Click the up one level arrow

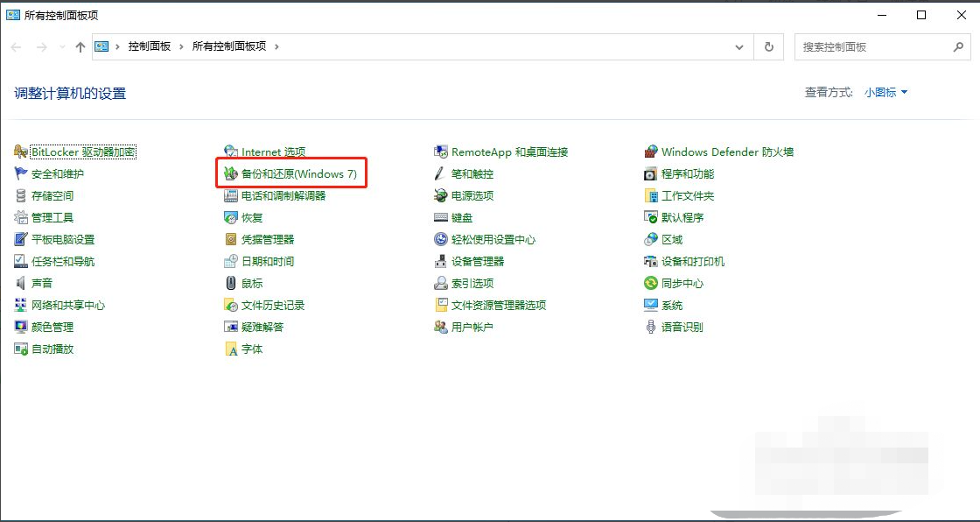80,47
